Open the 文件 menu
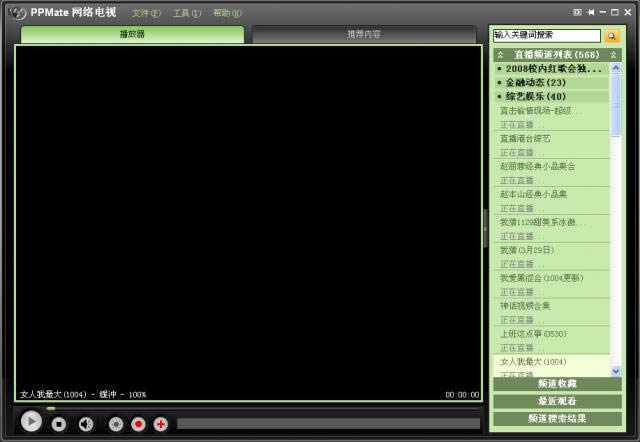The image size is (640, 442). (x=146, y=13)
